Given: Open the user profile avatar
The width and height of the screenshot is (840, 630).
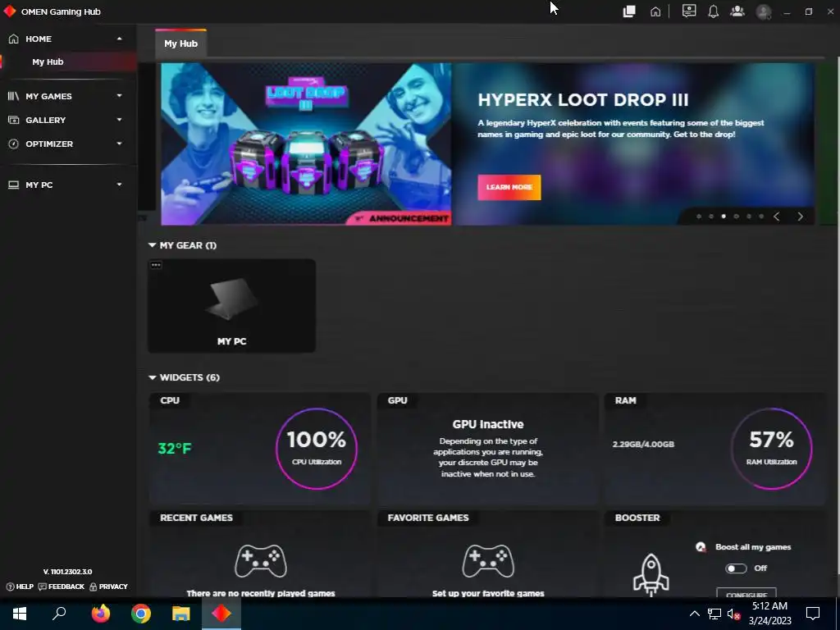Looking at the screenshot, I should [764, 11].
